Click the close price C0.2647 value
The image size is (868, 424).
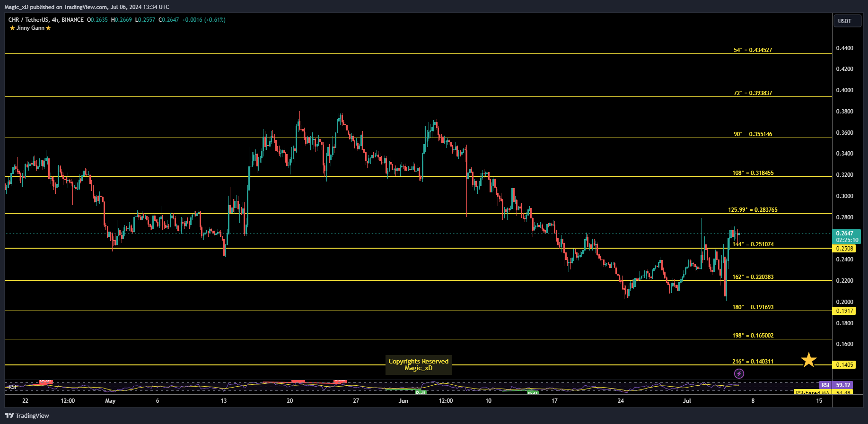pos(169,20)
